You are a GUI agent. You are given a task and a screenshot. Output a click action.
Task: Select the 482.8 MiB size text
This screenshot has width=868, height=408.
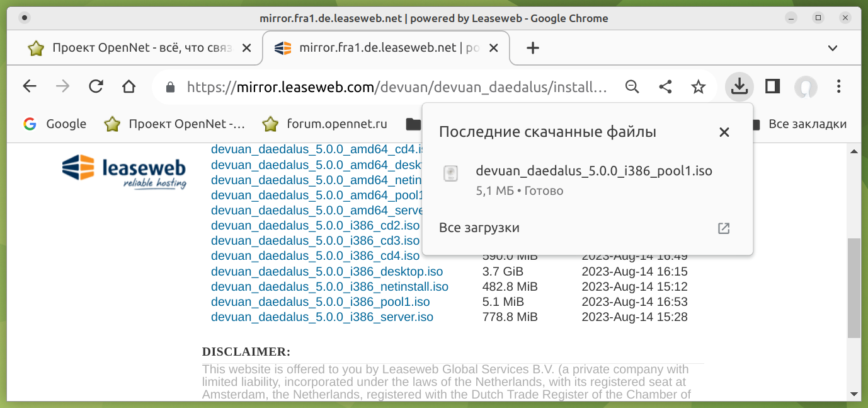[510, 287]
